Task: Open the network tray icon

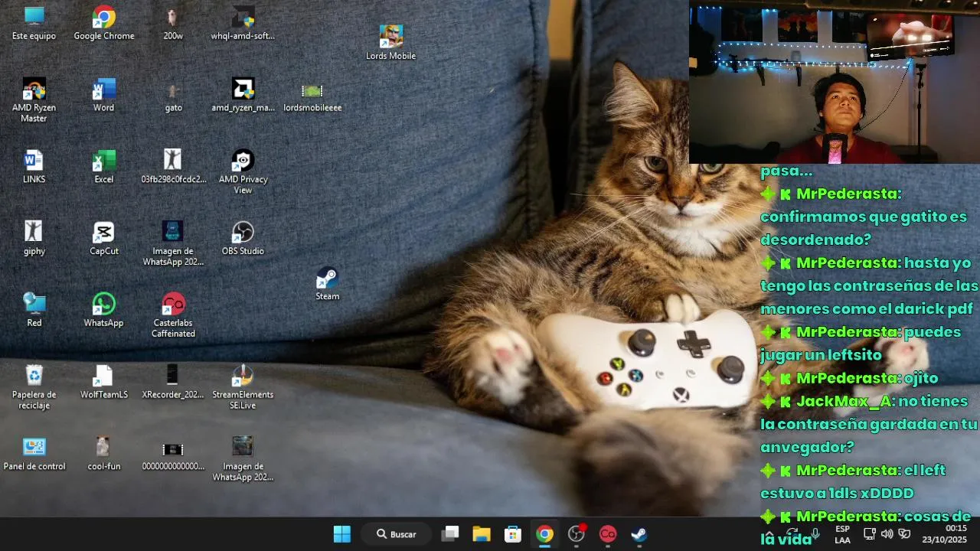Action: click(x=870, y=534)
